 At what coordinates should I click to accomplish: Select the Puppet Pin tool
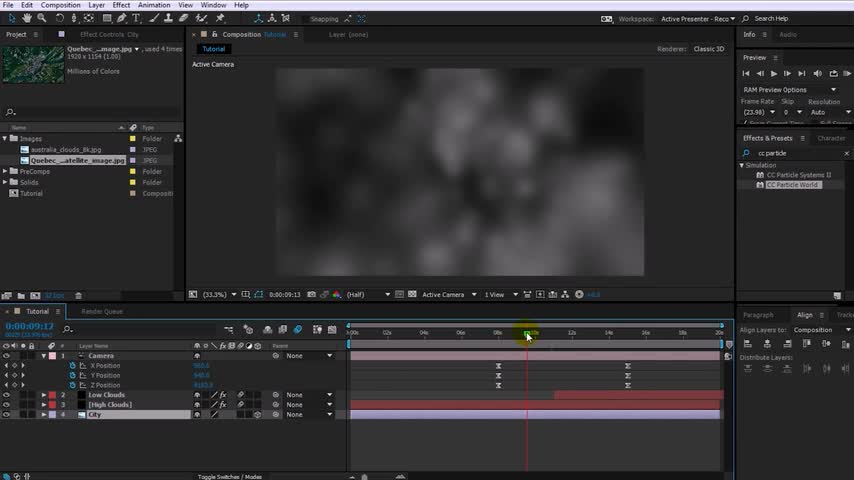point(220,19)
